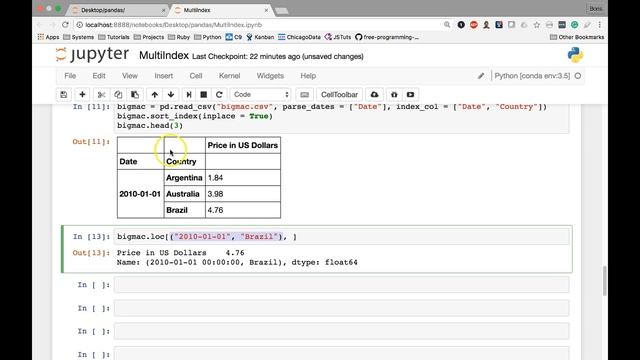Open the Apps bookmarks shortcut
The image size is (640, 360).
pos(48,37)
